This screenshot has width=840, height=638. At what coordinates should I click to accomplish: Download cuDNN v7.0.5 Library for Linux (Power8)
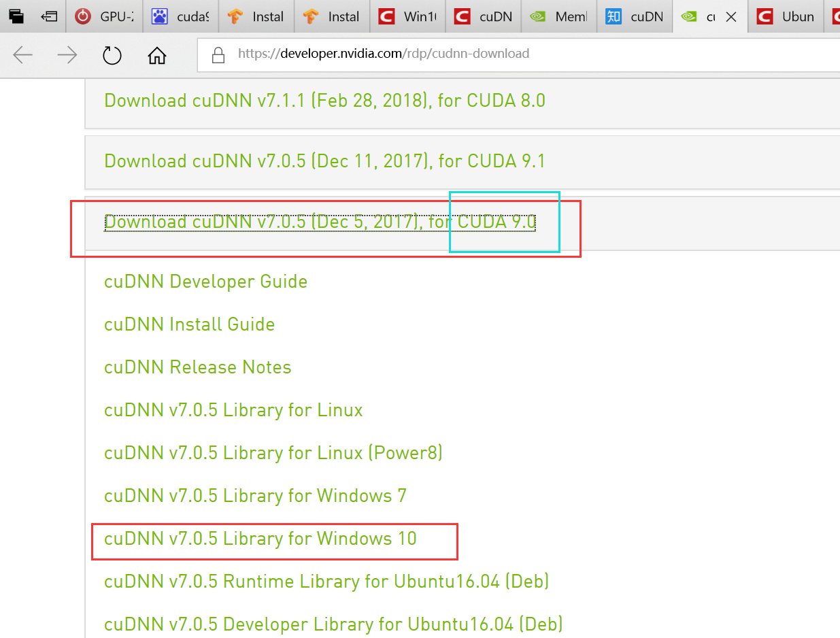pos(273,453)
